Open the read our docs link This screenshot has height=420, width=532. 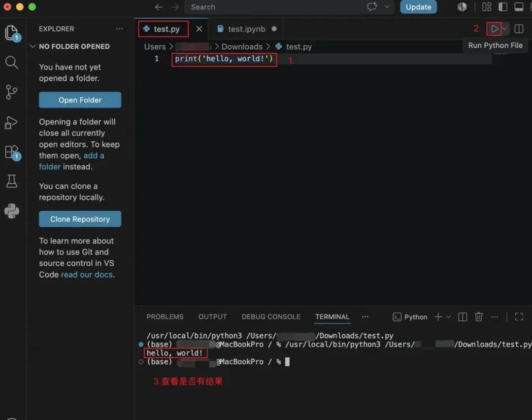[87, 275]
